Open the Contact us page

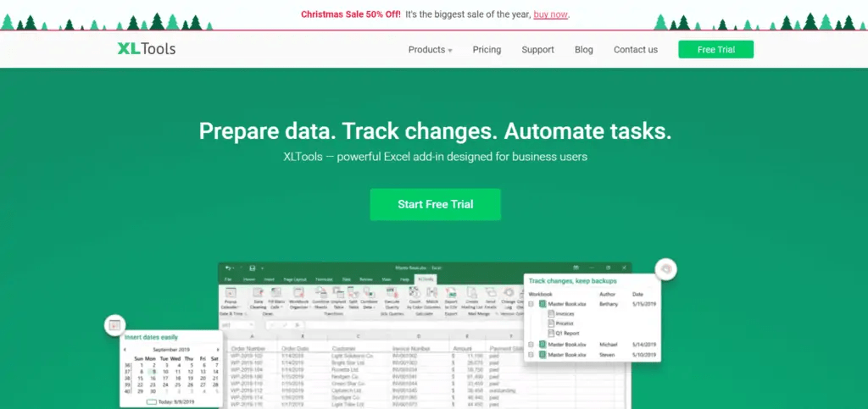[636, 50]
